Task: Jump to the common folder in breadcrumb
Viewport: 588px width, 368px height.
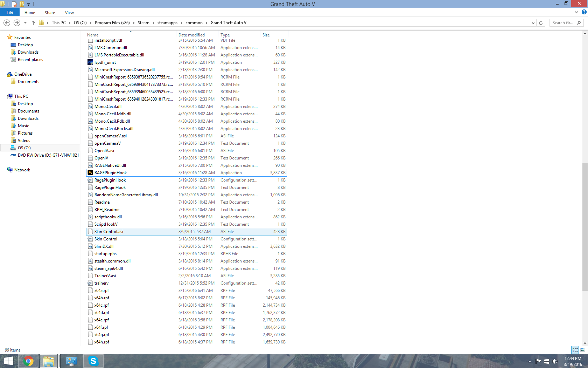Action: [x=194, y=23]
